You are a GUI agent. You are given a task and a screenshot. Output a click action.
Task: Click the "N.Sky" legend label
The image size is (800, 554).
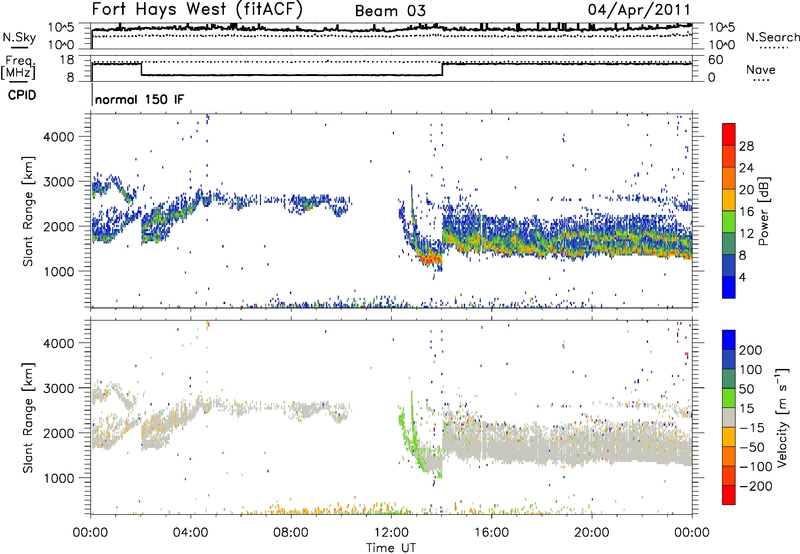point(19,37)
